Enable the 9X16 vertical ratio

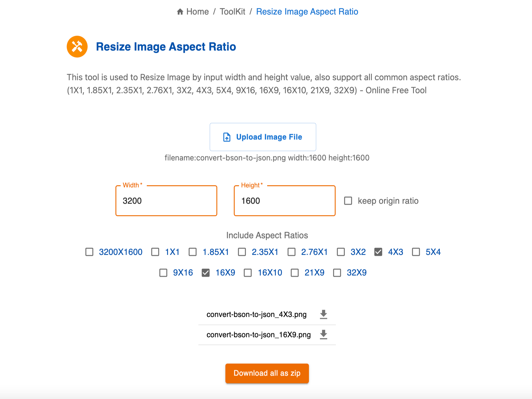point(163,273)
